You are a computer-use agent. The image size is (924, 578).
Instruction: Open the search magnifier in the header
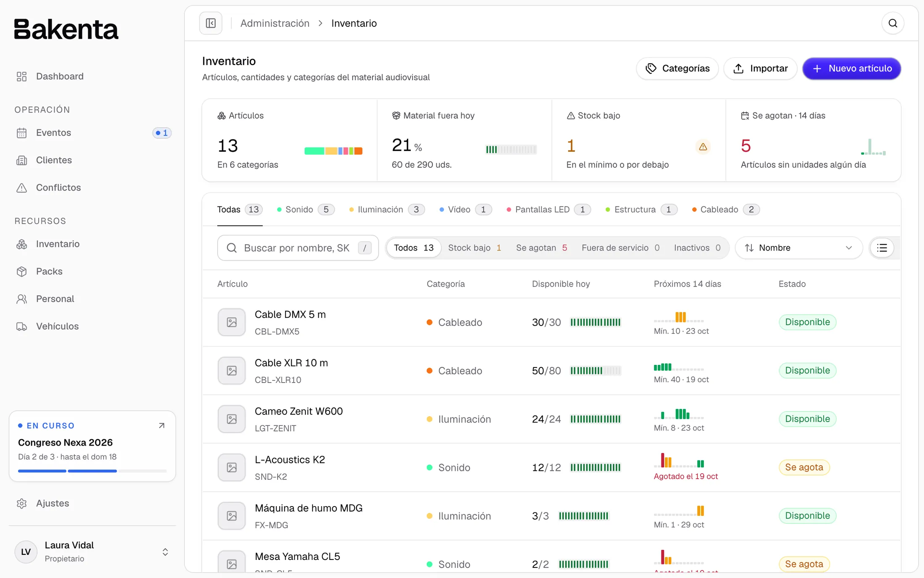coord(893,23)
